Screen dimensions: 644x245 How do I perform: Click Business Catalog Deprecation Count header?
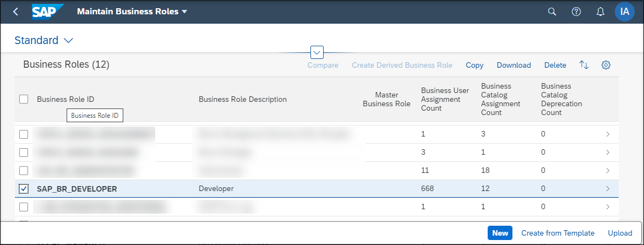coord(561,99)
